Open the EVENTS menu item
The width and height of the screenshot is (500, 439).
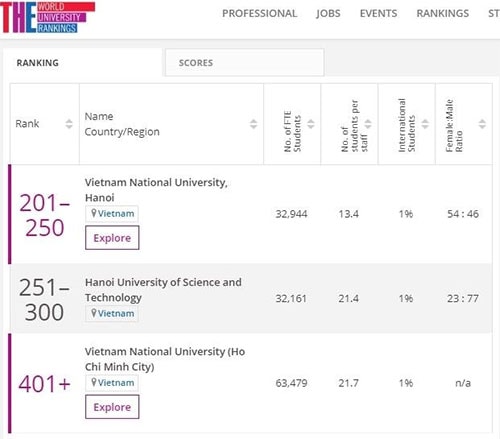pos(379,13)
